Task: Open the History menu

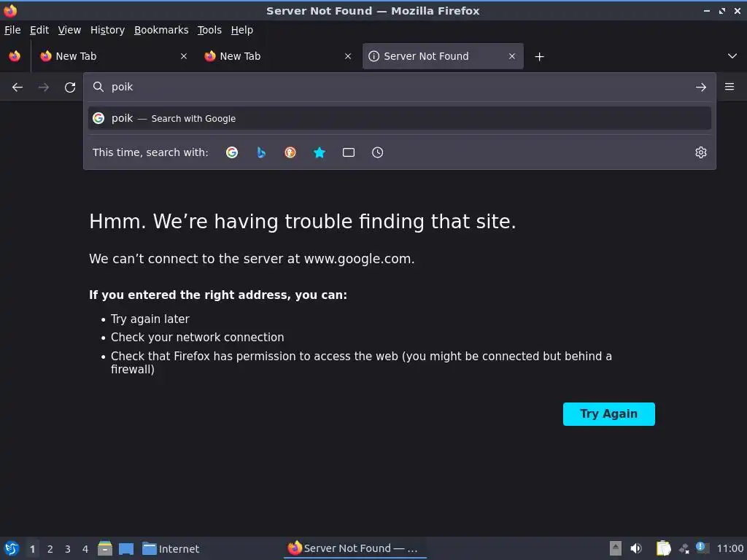Action: (108, 30)
